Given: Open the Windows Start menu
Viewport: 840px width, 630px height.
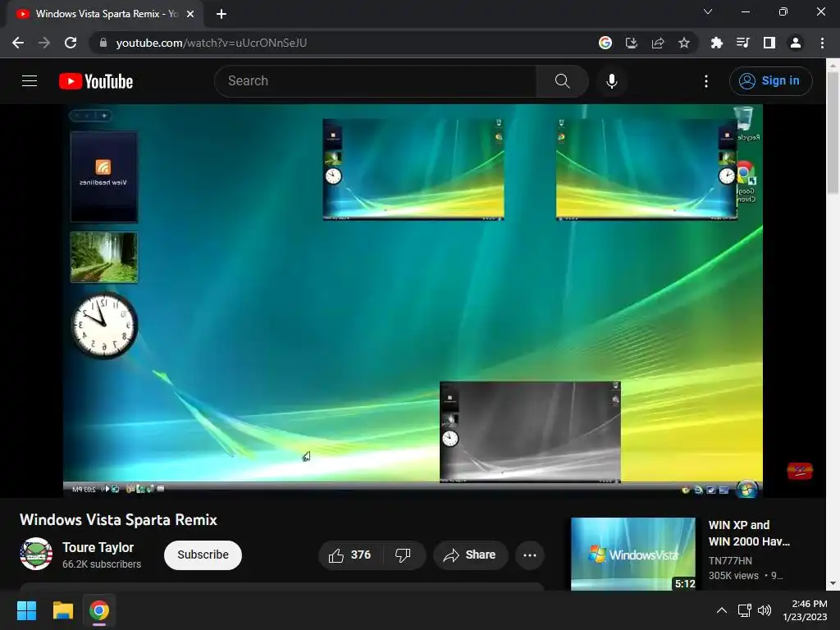Looking at the screenshot, I should click(x=26, y=610).
